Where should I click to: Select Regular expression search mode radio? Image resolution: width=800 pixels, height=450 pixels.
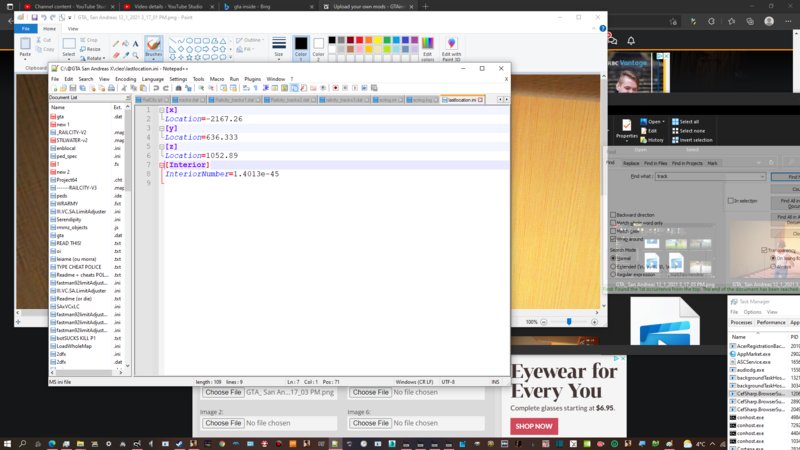coord(613,274)
